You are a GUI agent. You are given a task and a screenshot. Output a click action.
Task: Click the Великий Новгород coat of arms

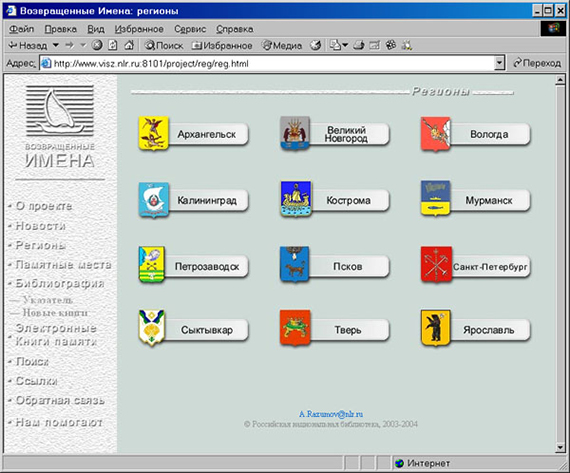[x=294, y=133]
